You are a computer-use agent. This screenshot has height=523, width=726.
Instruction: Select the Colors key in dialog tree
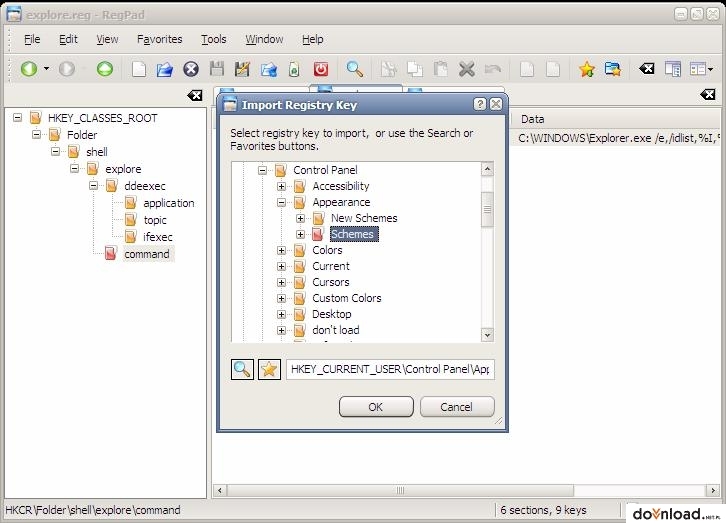pyautogui.click(x=327, y=250)
